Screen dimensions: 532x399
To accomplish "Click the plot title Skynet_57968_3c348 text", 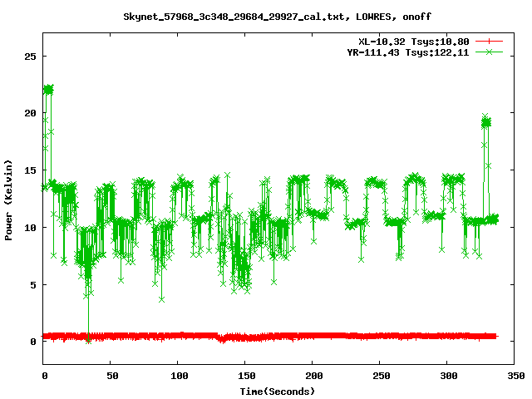I will [277, 17].
